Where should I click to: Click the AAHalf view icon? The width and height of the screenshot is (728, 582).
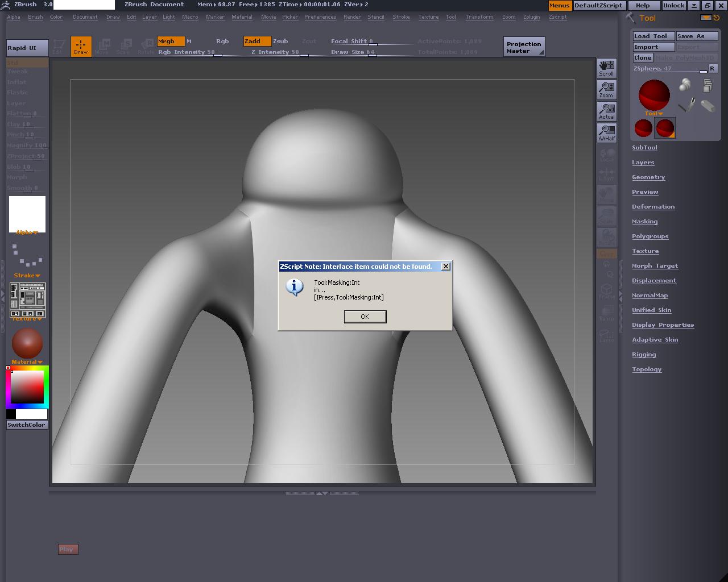click(607, 133)
